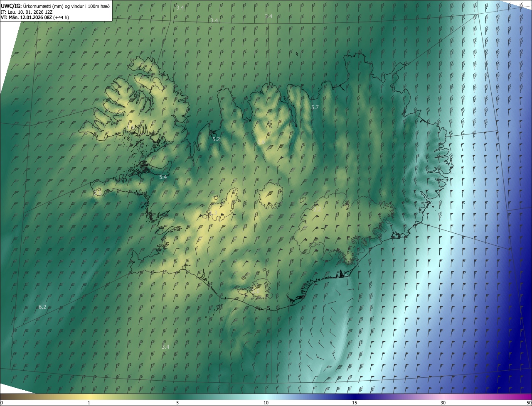Click the 1.3 value label on the map
The height and width of the screenshot is (406, 532).
tap(214, 213)
